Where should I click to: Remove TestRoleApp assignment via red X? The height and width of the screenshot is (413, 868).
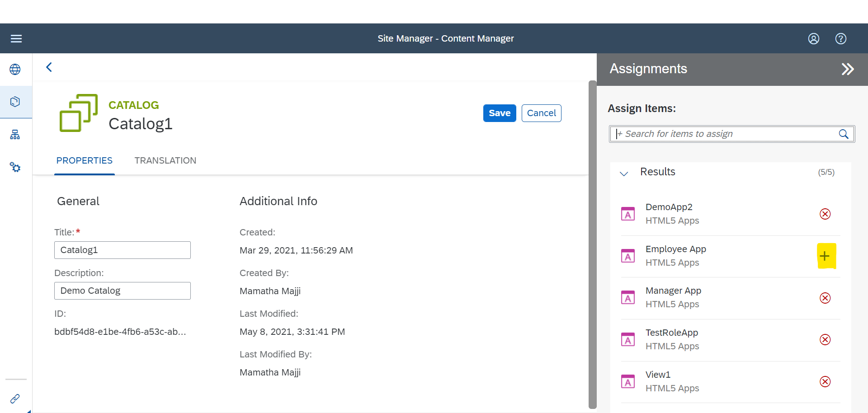pos(825,339)
